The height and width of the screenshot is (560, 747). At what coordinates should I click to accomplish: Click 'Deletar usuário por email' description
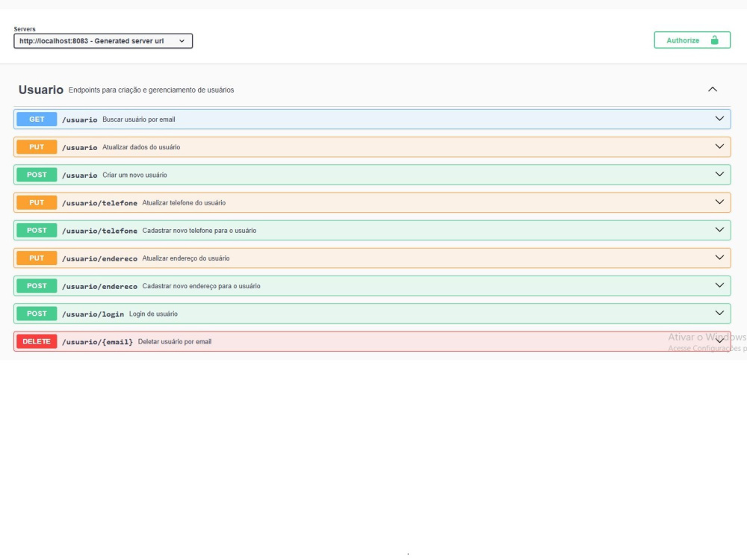click(x=174, y=342)
